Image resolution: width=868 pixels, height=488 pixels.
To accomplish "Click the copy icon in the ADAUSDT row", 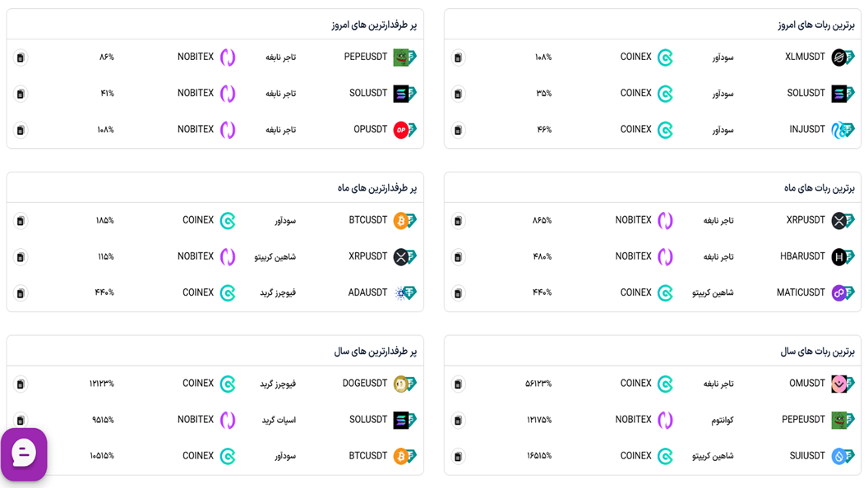I will (x=21, y=293).
